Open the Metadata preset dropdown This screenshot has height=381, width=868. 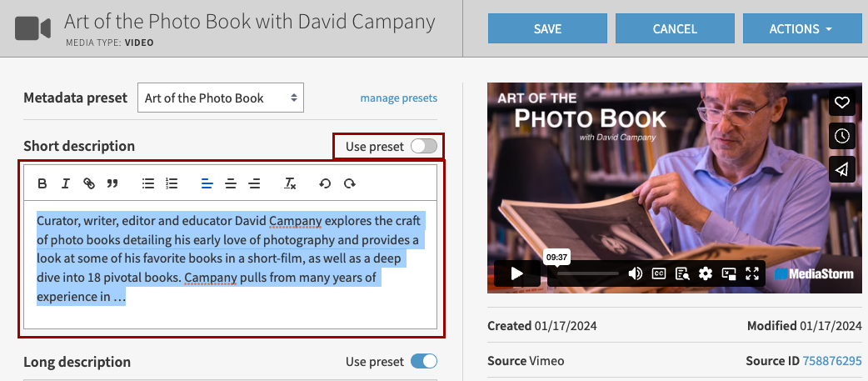[x=221, y=98]
